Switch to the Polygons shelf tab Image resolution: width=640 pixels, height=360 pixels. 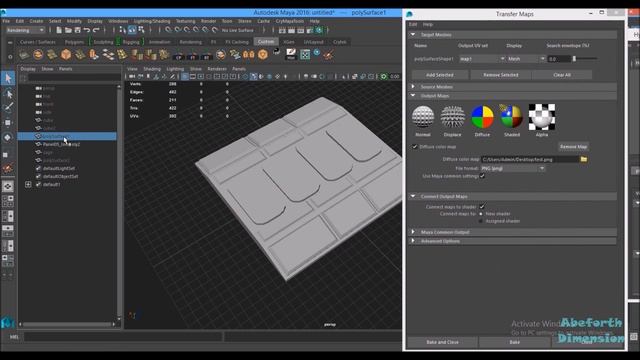tap(74, 42)
